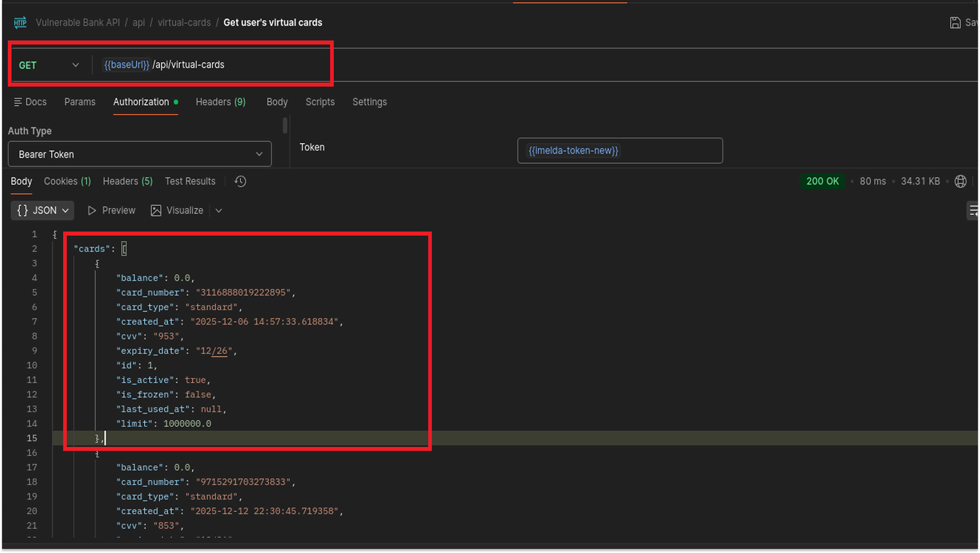Open the response view chevron beside Visualize
This screenshot has height=553, width=980.
[219, 210]
